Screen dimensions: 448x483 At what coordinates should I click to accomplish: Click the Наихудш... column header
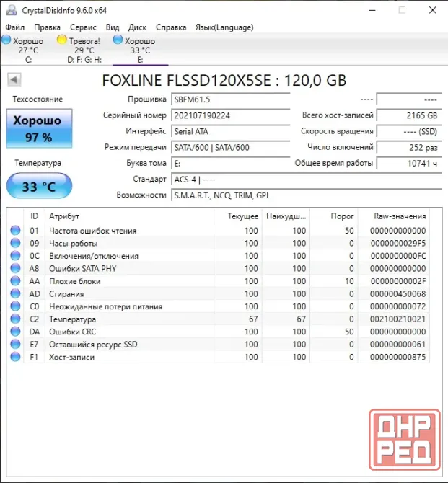(286, 216)
